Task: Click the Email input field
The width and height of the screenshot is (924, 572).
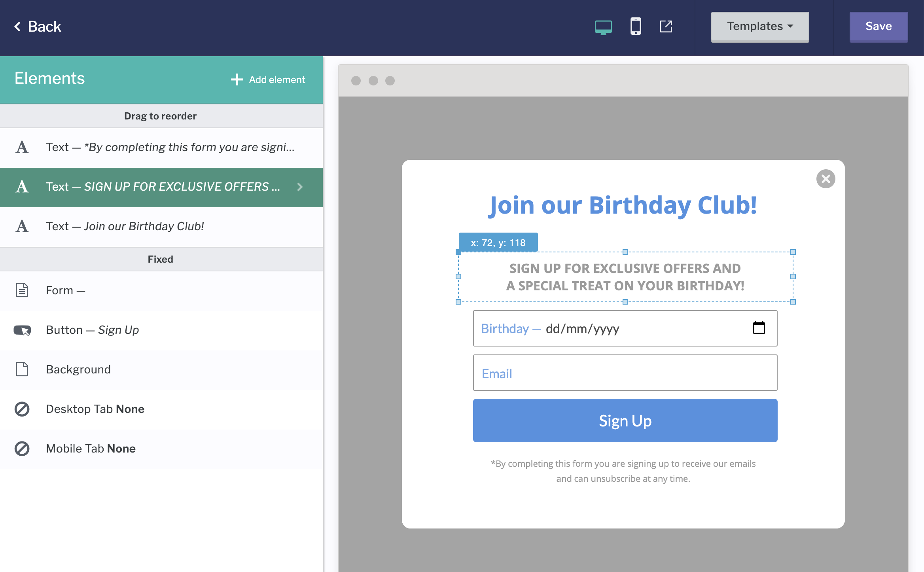Action: click(x=625, y=373)
